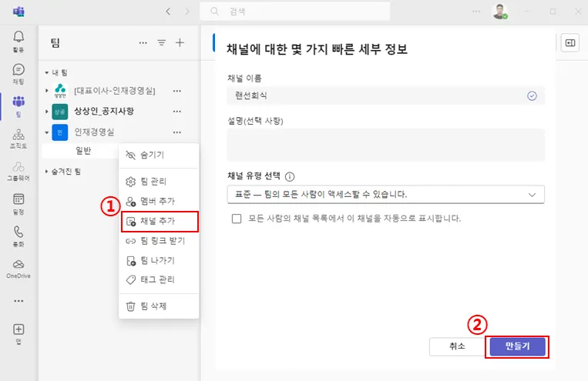Viewport: 588px width, 381px height.
Task: Select the 인재경영실 team name
Action: click(x=95, y=132)
